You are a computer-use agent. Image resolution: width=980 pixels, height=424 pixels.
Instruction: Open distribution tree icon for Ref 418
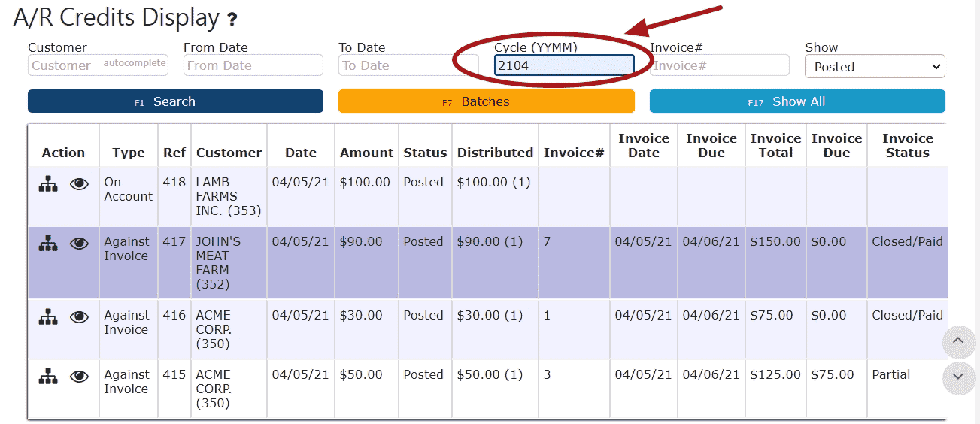pos(48,183)
